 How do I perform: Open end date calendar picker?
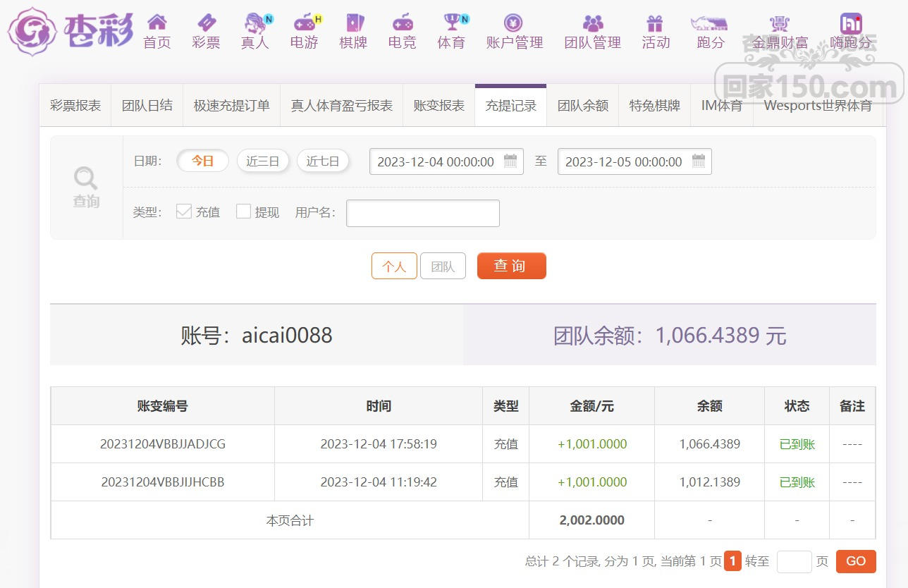699,161
